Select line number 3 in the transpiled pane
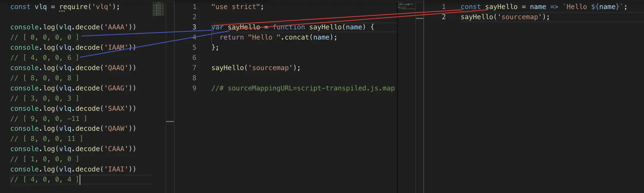Image resolution: width=644 pixels, height=193 pixels. [x=194, y=27]
